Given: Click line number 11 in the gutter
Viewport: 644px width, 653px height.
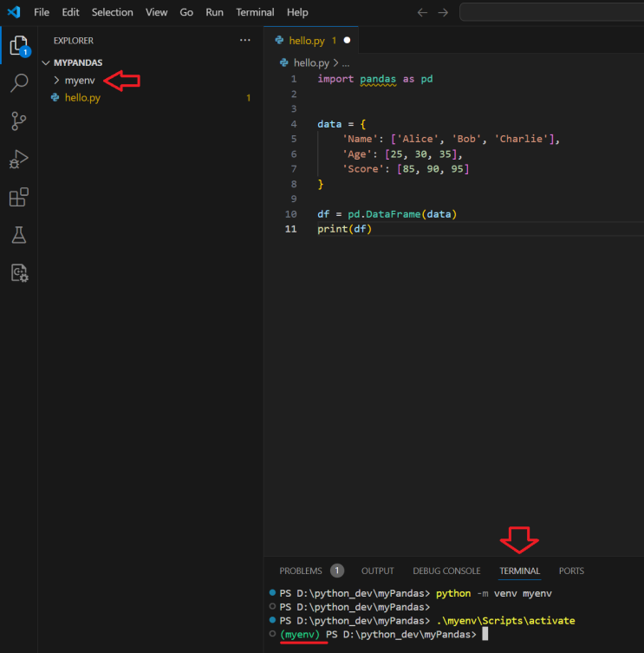Looking at the screenshot, I should tap(291, 229).
